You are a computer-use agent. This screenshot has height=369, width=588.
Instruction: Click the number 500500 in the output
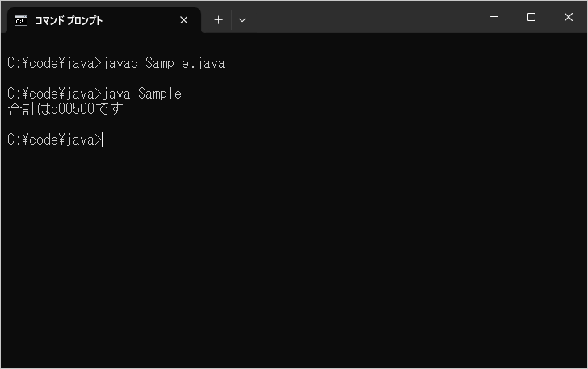coord(73,109)
